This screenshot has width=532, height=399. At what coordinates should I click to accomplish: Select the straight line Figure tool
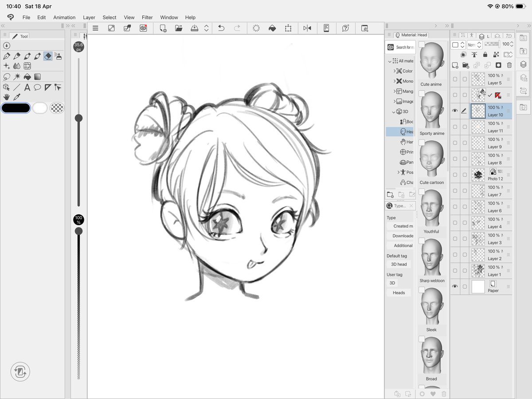[17, 87]
